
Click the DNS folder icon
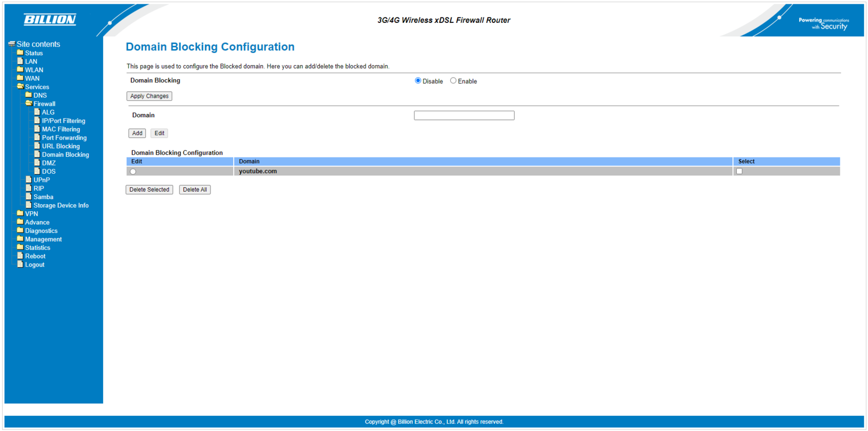point(29,95)
